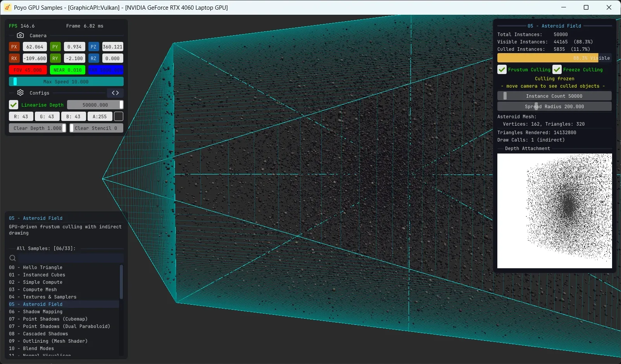
Task: Disable the Frustum Culling checkbox
Action: click(x=502, y=69)
